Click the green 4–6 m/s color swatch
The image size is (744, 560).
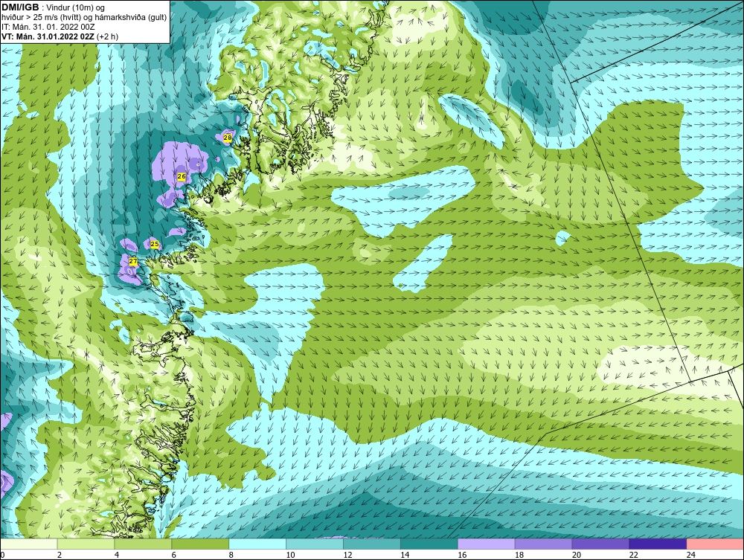point(143,544)
